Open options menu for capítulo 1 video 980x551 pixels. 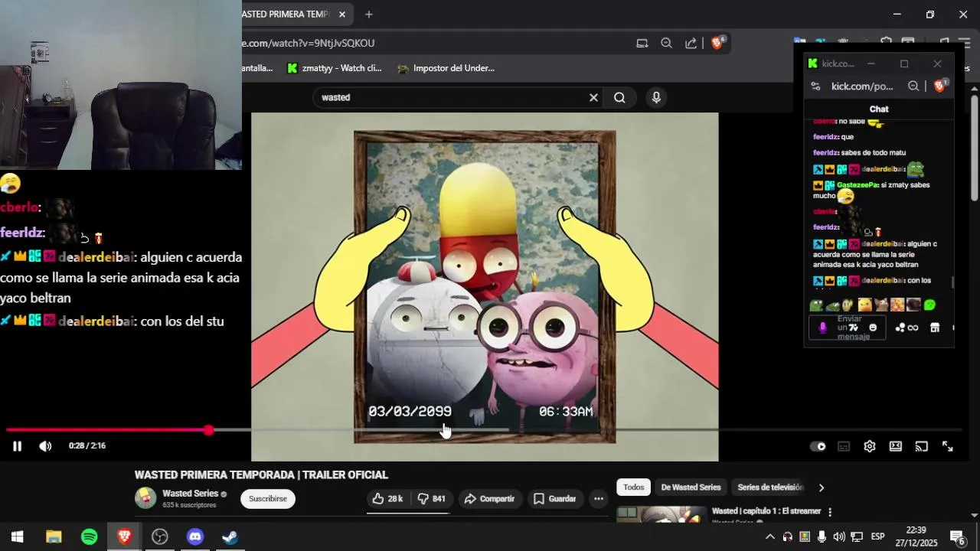tap(830, 512)
